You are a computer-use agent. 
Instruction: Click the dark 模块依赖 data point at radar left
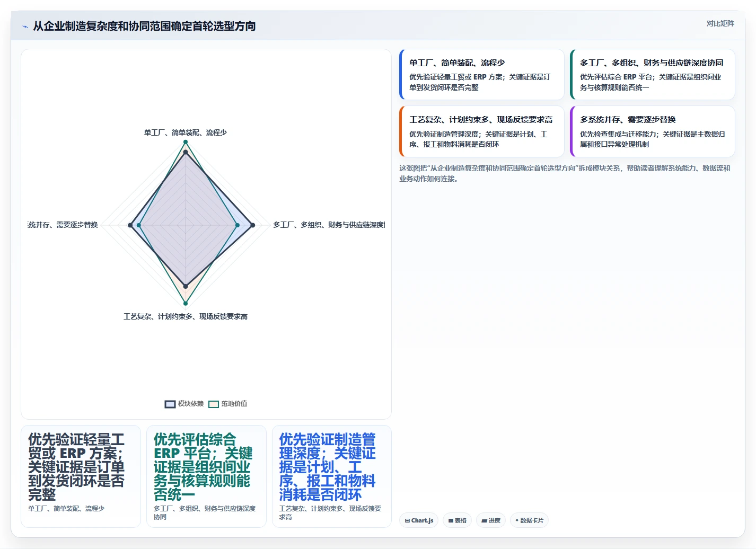[130, 225]
